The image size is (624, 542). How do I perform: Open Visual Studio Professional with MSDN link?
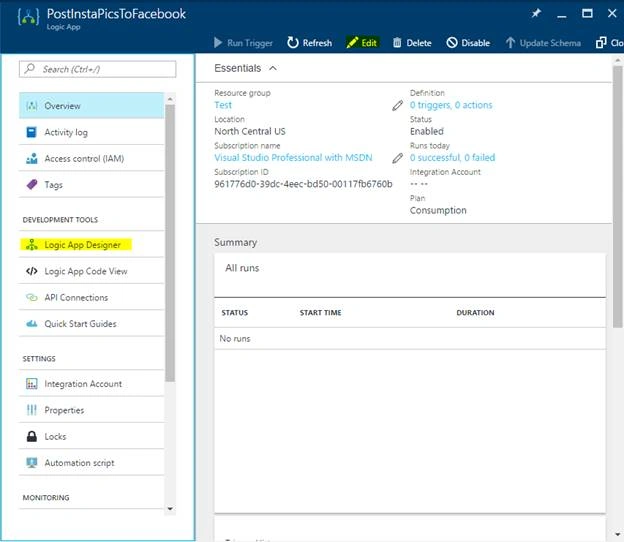point(293,158)
